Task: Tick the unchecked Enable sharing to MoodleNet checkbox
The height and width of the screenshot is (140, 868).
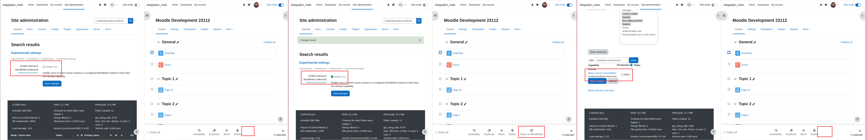Action: (x=44, y=67)
